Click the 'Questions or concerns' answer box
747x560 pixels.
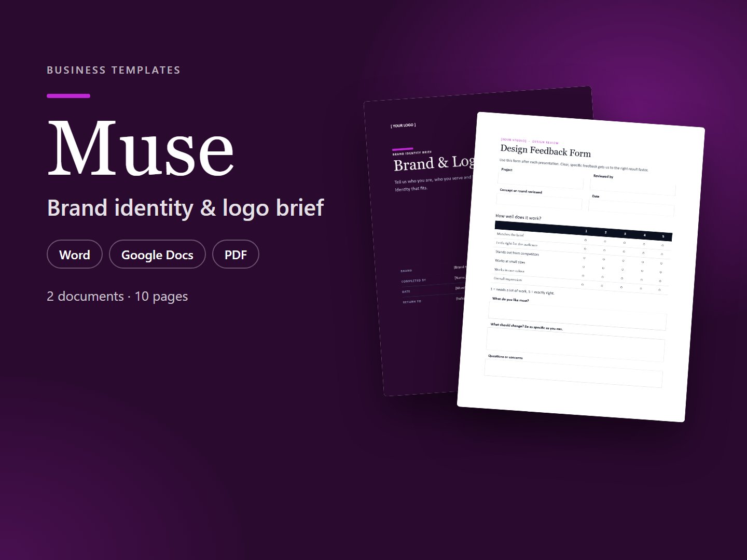click(x=573, y=373)
